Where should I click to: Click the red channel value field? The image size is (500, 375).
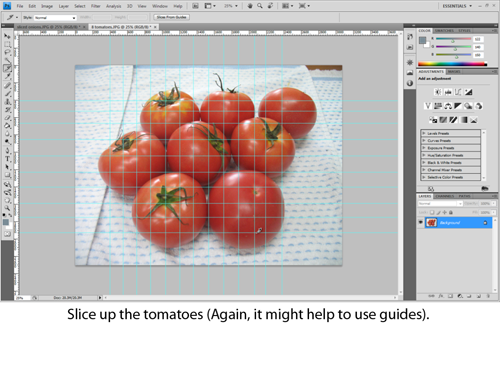click(x=478, y=39)
